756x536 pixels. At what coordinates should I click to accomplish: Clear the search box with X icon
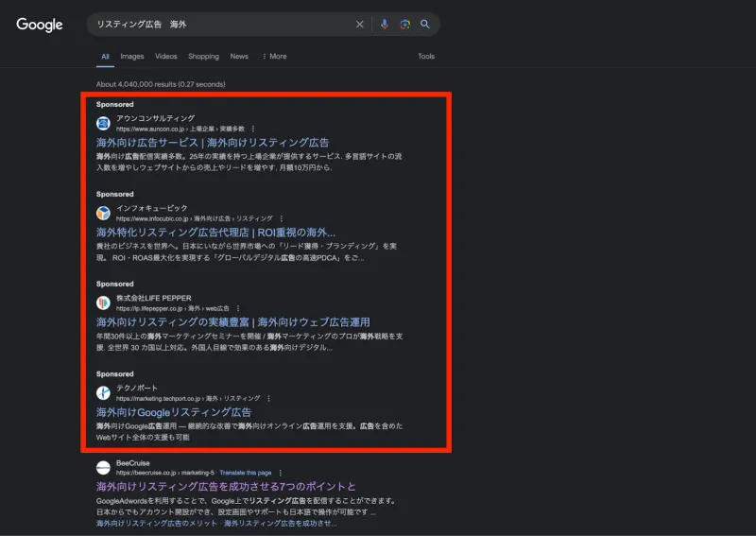(x=360, y=25)
